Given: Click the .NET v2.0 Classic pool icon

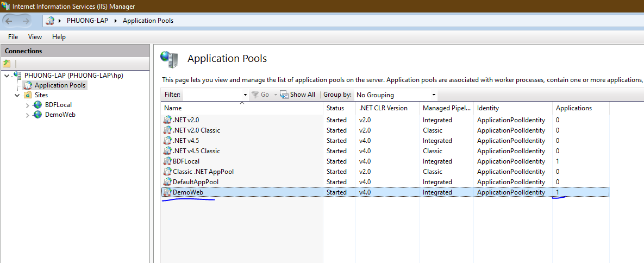Looking at the screenshot, I should coord(167,130).
